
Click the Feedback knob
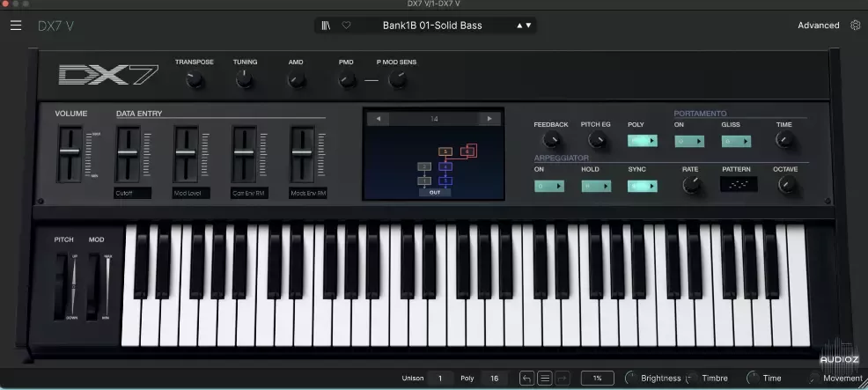[551, 141]
